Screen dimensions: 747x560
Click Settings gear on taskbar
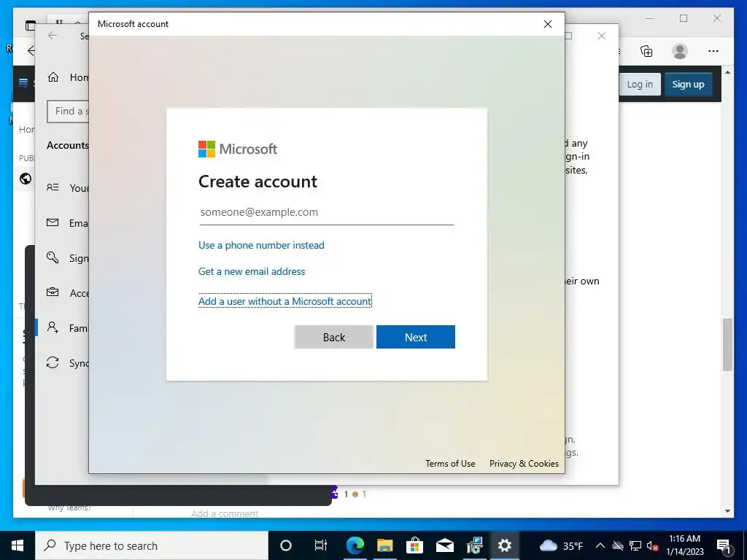click(x=505, y=545)
